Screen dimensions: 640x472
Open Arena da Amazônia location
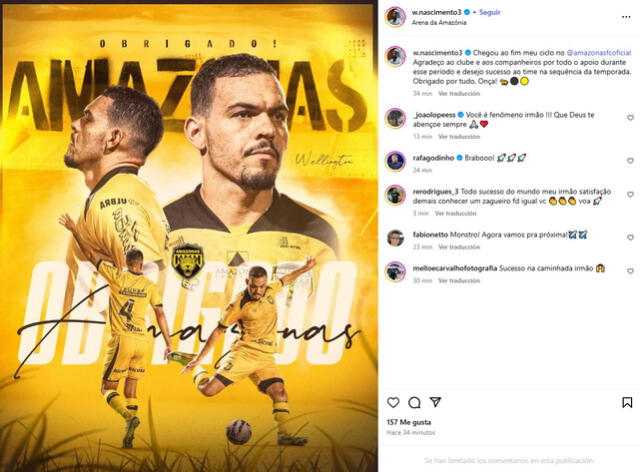tap(439, 22)
